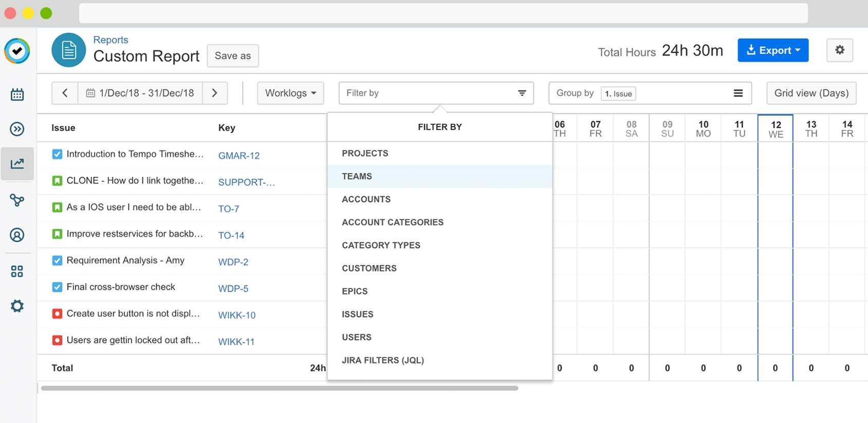Open the Tempo logo home icon
The image size is (868, 423).
pos(17,51)
